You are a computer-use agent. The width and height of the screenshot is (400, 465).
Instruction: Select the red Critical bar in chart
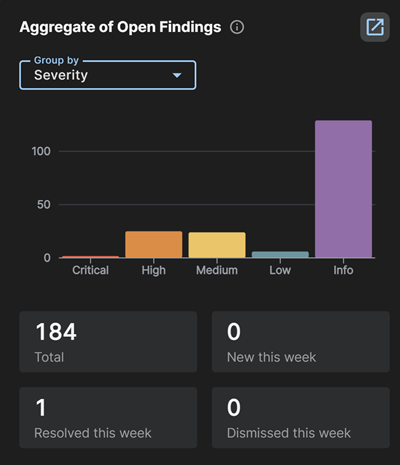90,257
